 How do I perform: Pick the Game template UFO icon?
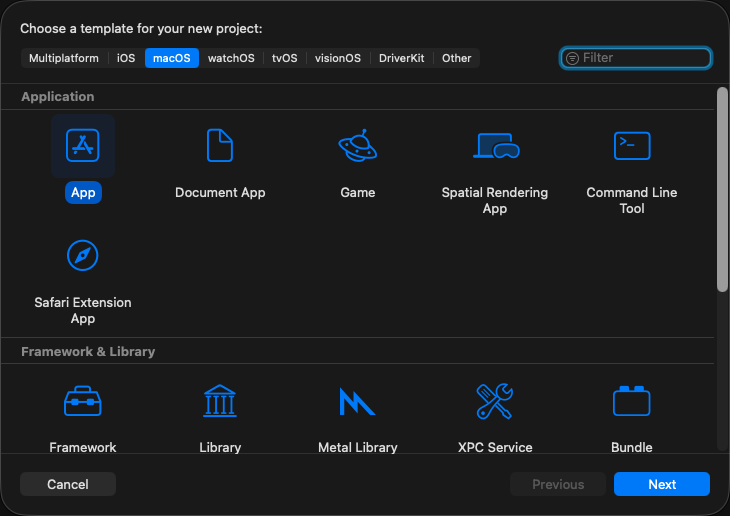[x=357, y=146]
